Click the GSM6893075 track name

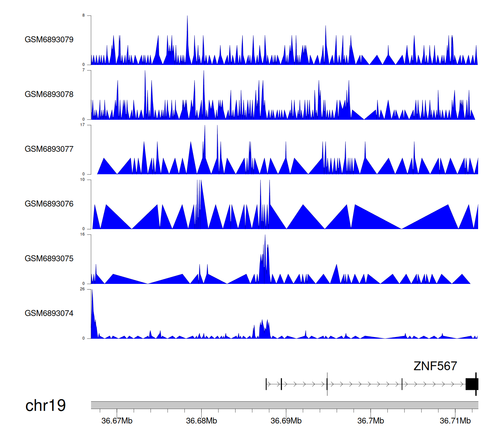tap(49, 259)
